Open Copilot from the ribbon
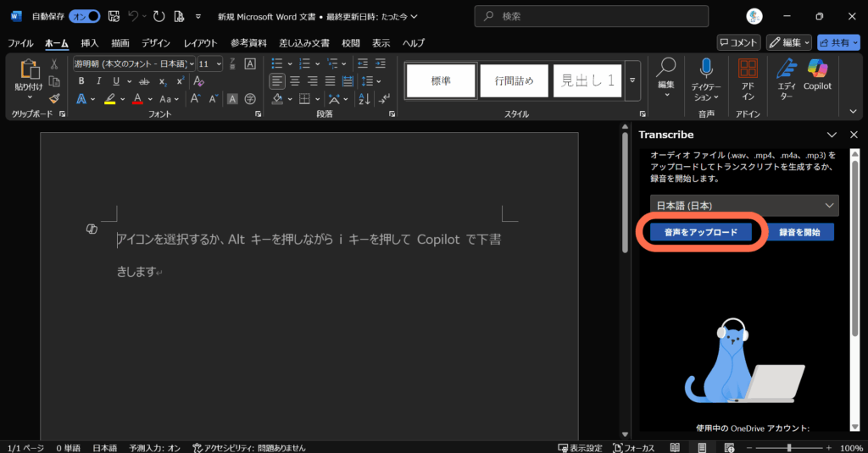 [818, 75]
